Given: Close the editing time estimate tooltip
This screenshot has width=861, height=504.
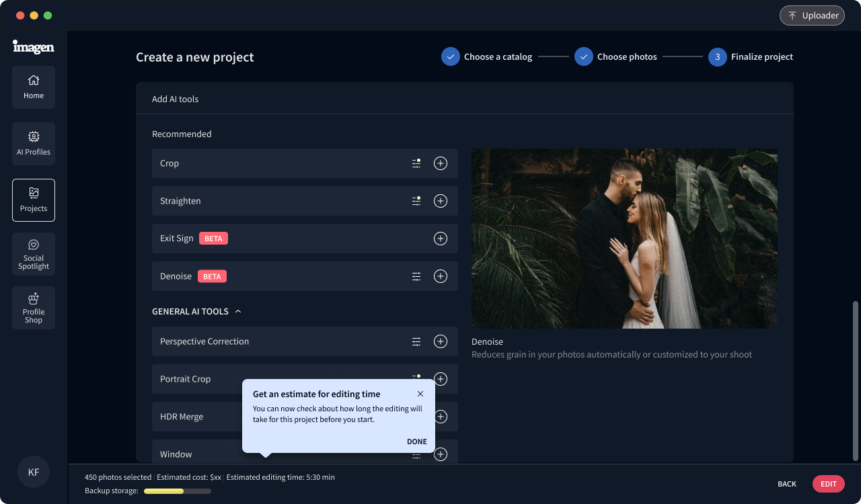Looking at the screenshot, I should [420, 394].
